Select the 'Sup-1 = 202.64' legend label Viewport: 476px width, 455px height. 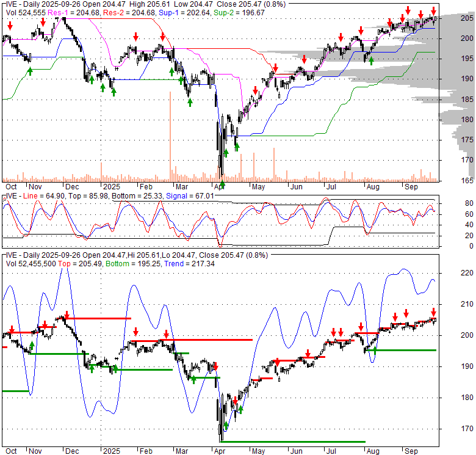(185, 13)
